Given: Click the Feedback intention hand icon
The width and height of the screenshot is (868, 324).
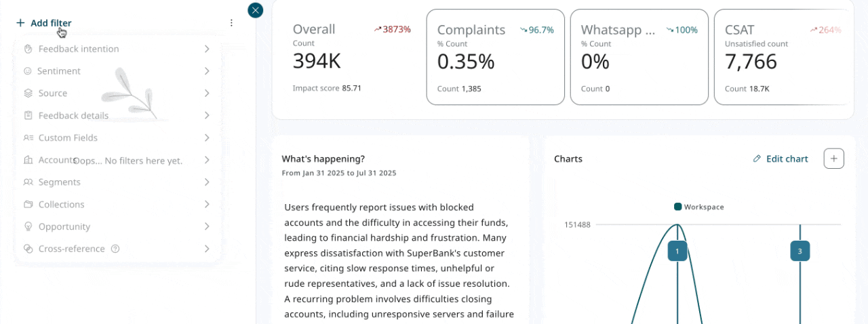Looking at the screenshot, I should [x=28, y=49].
